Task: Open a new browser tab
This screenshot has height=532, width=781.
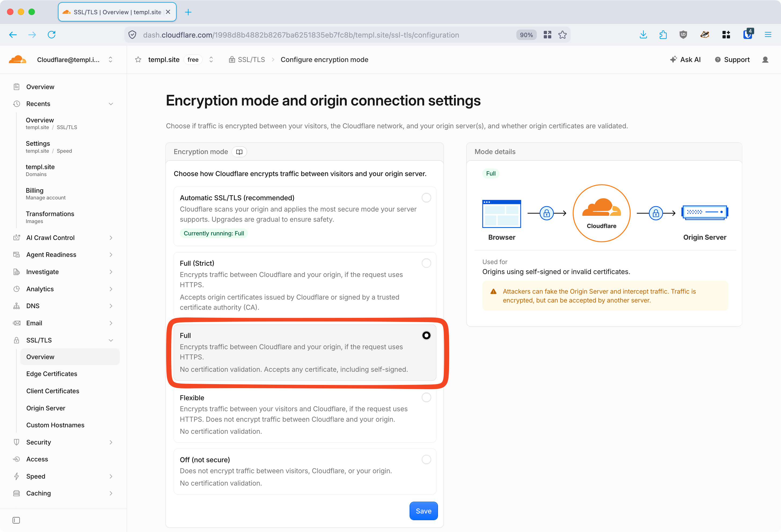Action: click(188, 12)
